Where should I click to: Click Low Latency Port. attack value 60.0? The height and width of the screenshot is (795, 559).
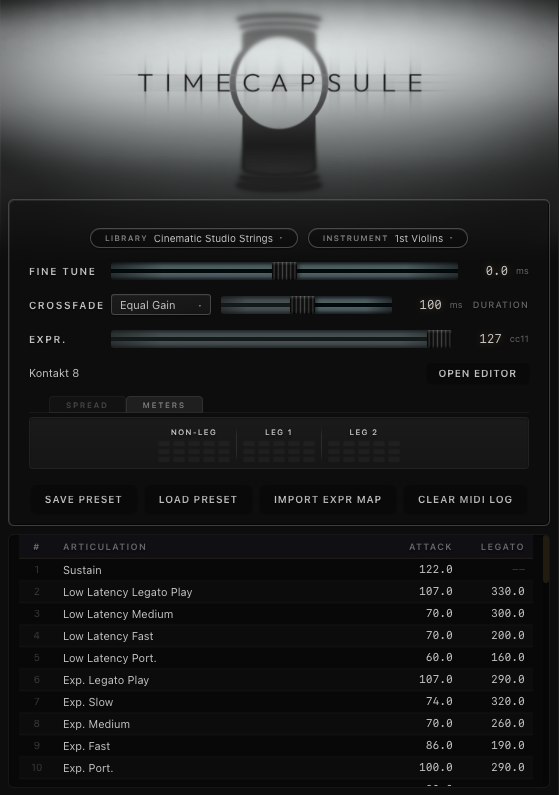[x=439, y=658]
